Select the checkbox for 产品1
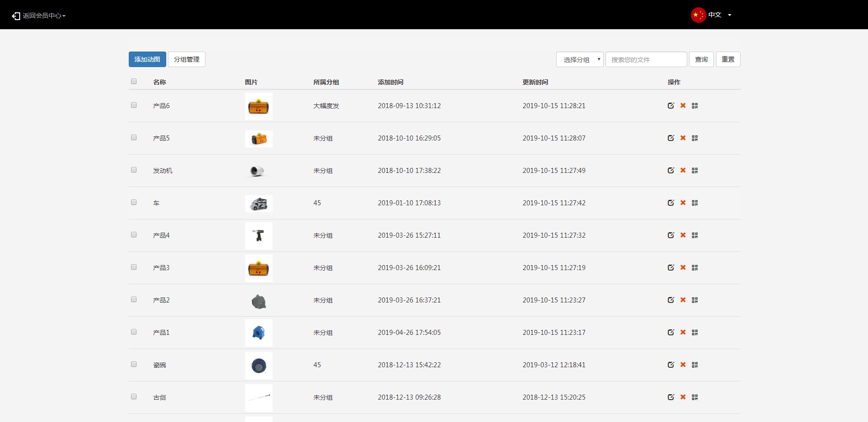 (134, 332)
